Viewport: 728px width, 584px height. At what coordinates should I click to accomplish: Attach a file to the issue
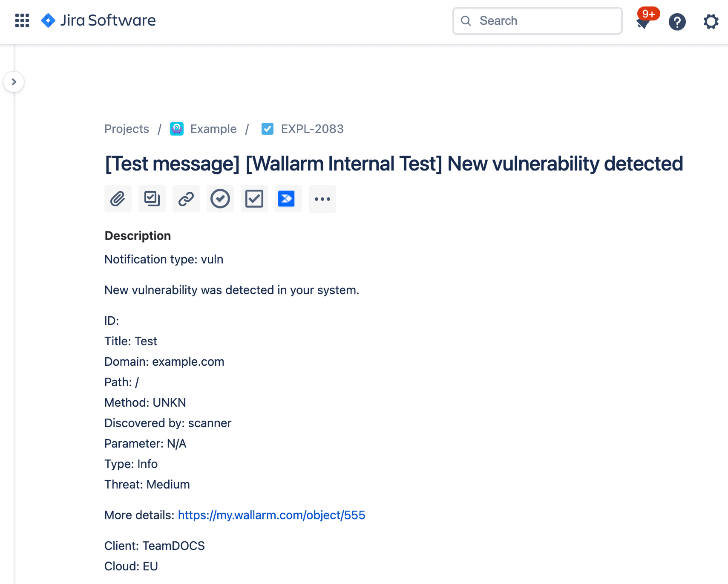pos(118,199)
